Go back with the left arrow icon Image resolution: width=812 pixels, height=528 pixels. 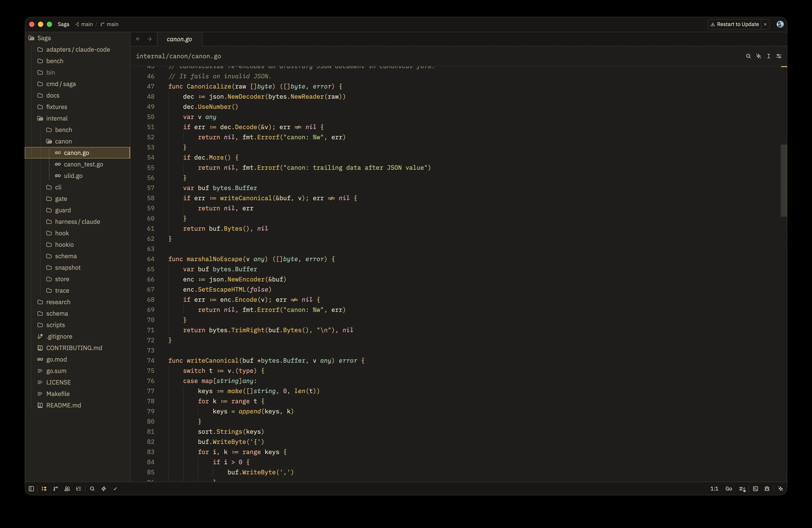click(138, 39)
